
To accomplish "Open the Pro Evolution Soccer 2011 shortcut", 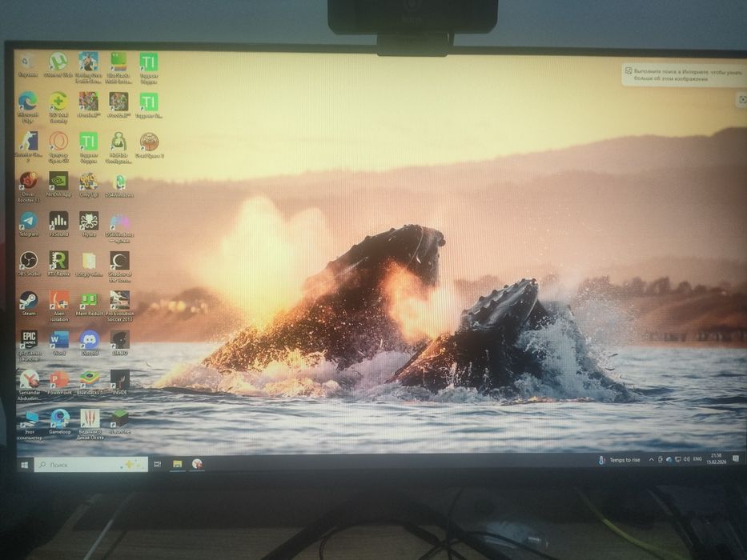I will 119,306.
